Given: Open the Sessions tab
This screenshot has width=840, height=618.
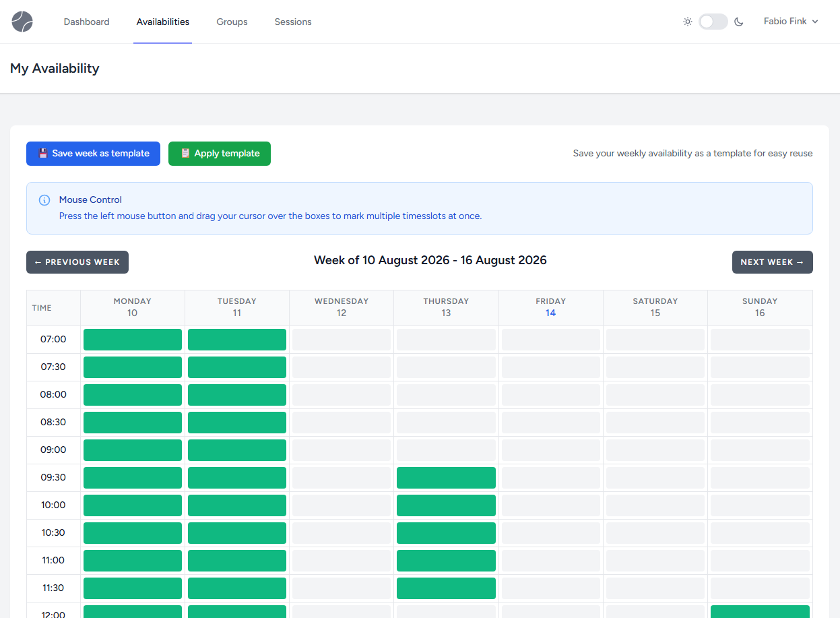Looking at the screenshot, I should tap(293, 22).
